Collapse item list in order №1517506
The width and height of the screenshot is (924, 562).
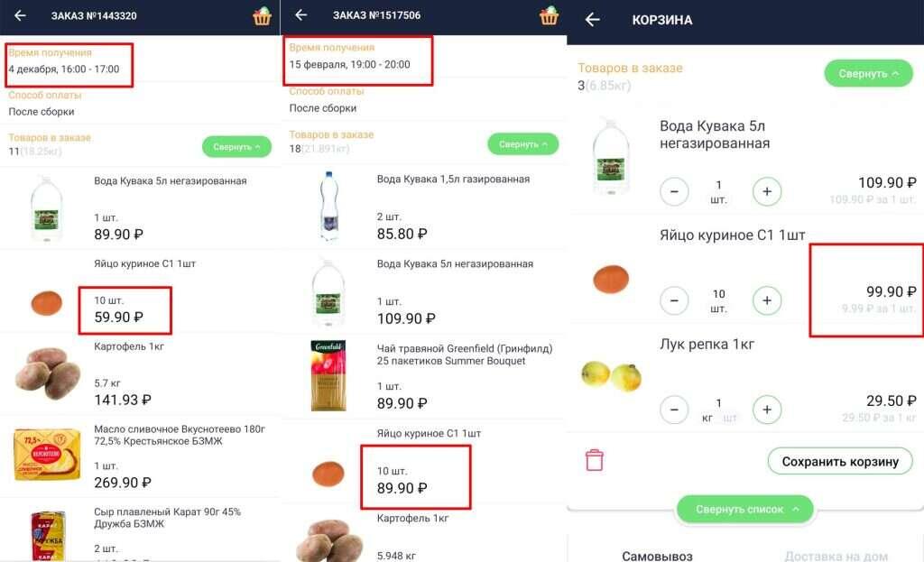point(522,143)
